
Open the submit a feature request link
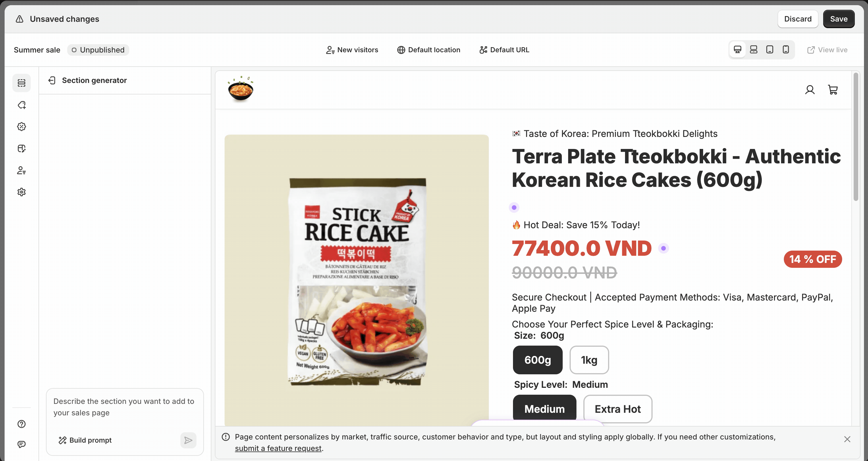[278, 448]
